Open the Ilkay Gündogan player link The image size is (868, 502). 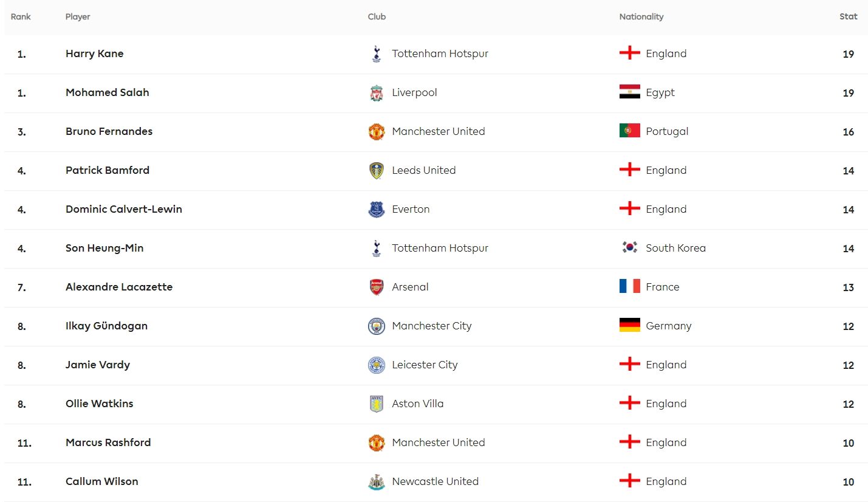(x=107, y=326)
